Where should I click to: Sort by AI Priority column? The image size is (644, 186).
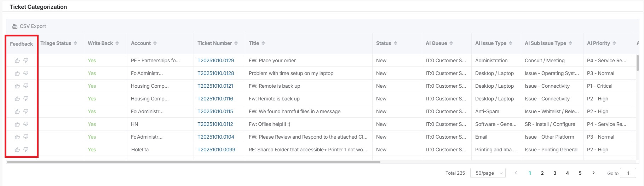click(x=614, y=43)
